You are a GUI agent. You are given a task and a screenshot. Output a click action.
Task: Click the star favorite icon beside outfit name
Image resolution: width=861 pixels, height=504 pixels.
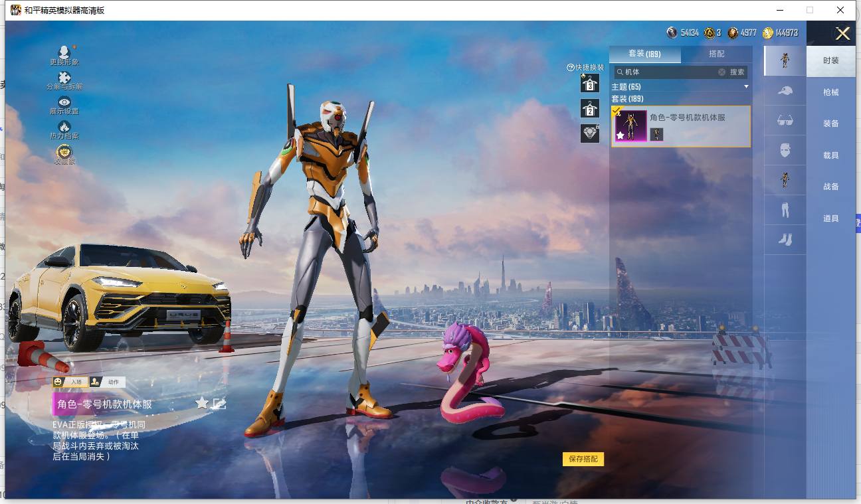tap(202, 403)
